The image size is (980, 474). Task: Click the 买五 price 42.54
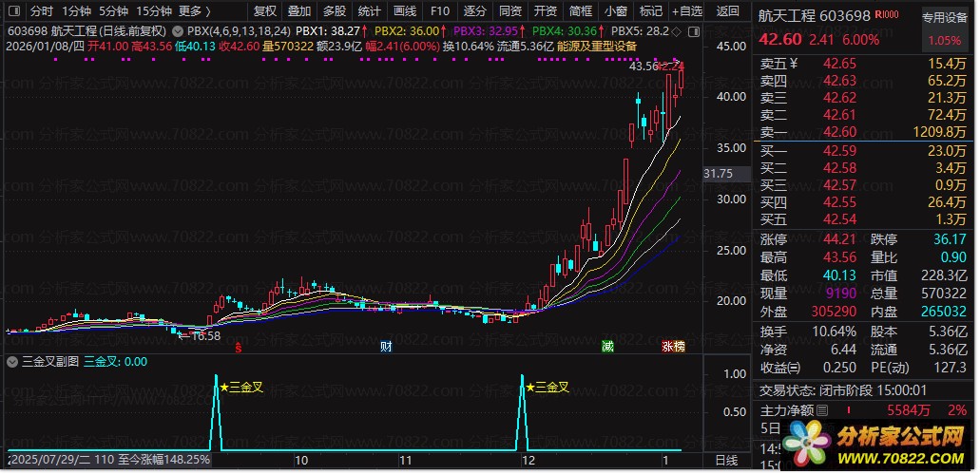tap(840, 219)
